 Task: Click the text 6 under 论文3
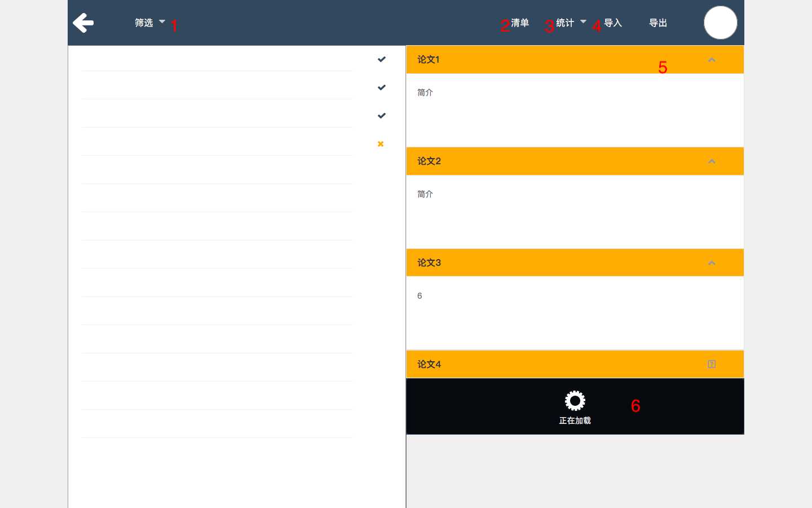point(420,296)
